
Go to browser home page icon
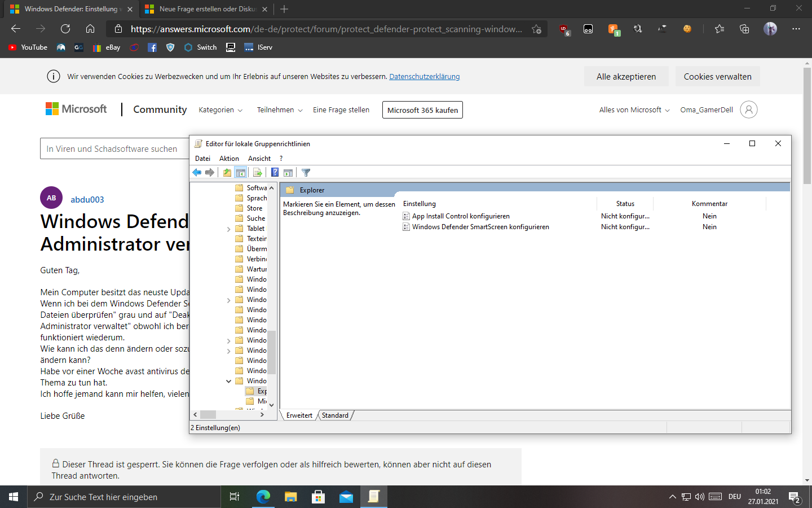pyautogui.click(x=90, y=29)
